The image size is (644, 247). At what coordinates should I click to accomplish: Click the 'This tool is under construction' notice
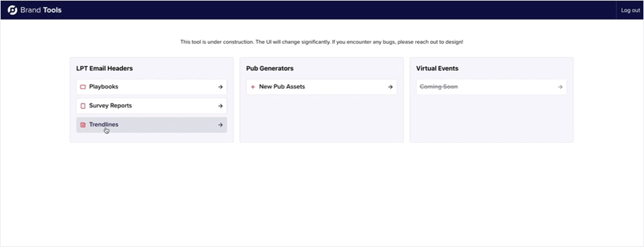coord(321,42)
